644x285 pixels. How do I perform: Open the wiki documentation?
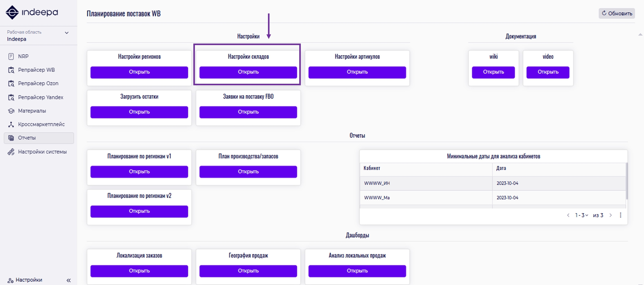(x=493, y=72)
